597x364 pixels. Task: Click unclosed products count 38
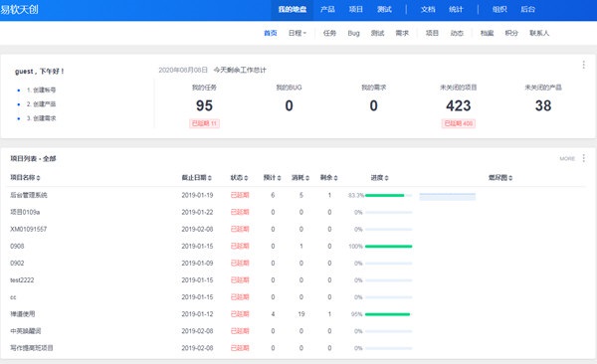point(543,105)
